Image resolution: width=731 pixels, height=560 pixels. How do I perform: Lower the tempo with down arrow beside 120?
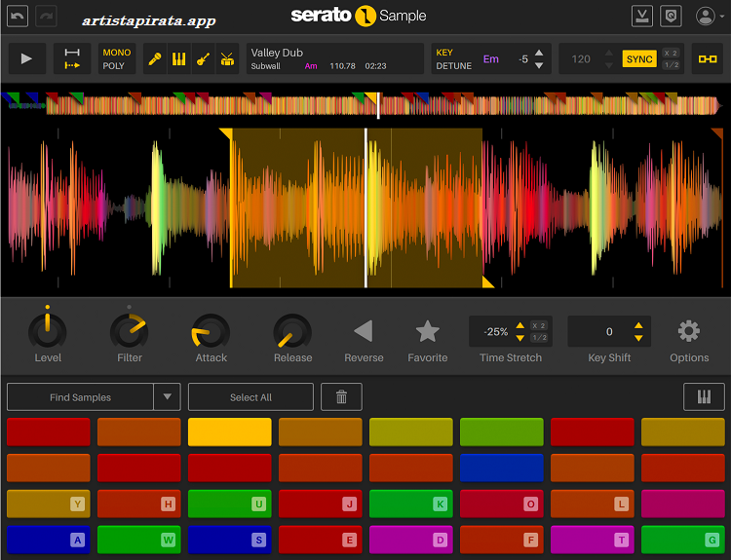click(608, 65)
